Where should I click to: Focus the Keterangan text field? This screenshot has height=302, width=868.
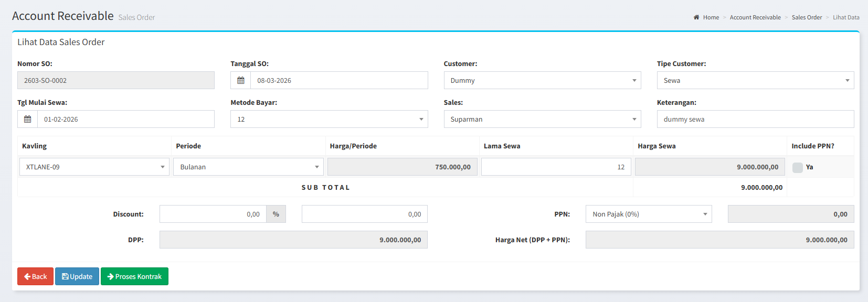[755, 119]
